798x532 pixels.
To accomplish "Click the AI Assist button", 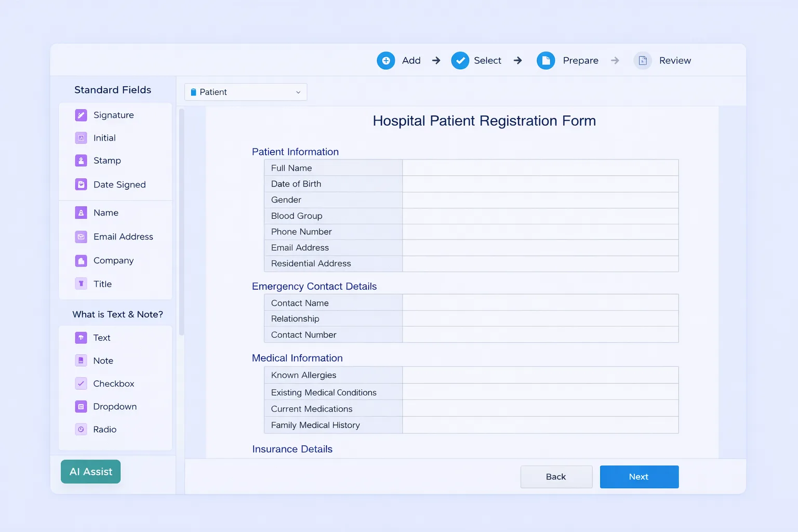I will coord(91,472).
